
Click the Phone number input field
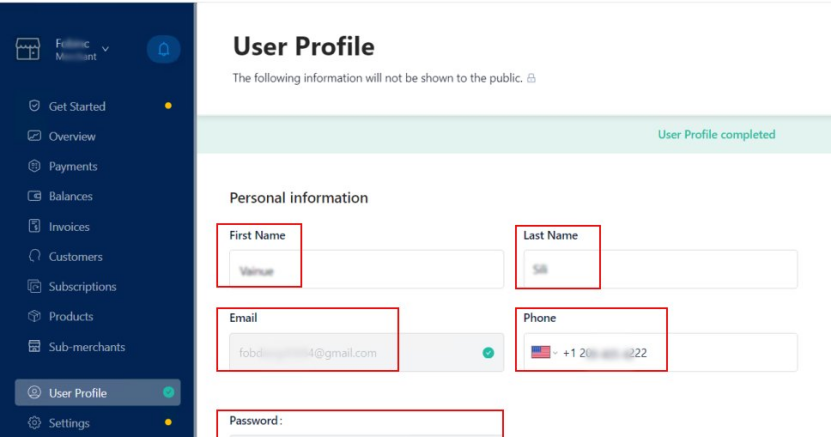coord(700,352)
